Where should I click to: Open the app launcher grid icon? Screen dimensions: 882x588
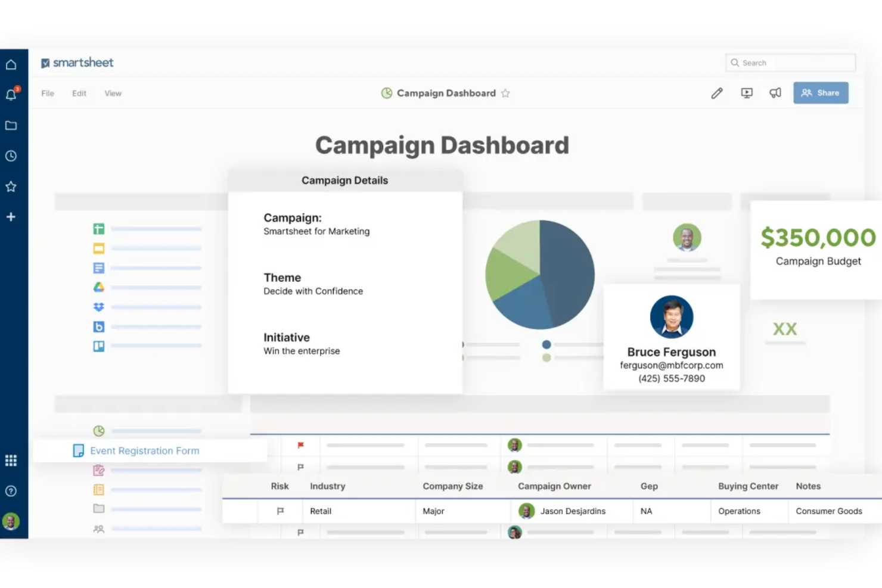coord(11,461)
